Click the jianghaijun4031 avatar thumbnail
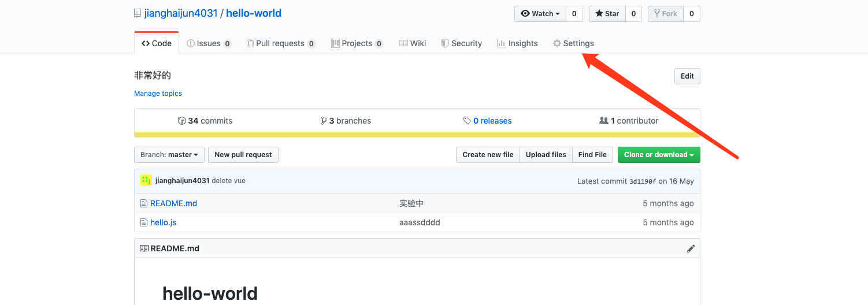The image size is (868, 305). (146, 180)
